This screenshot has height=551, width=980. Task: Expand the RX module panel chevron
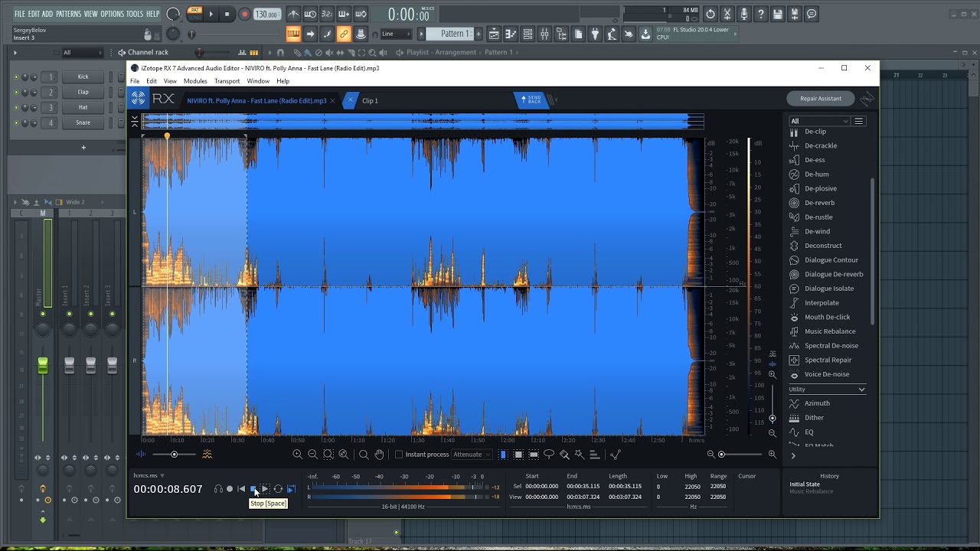point(793,455)
